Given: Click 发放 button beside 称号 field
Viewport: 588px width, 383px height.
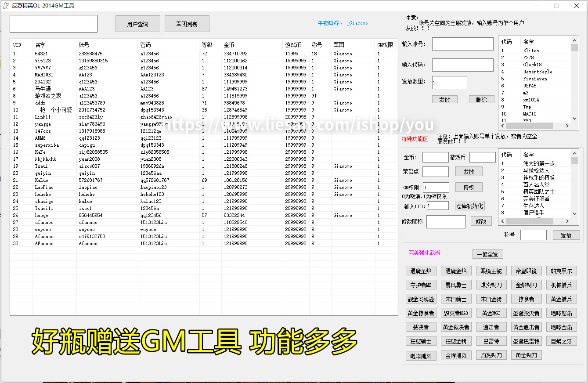Looking at the screenshot, I should point(566,235).
